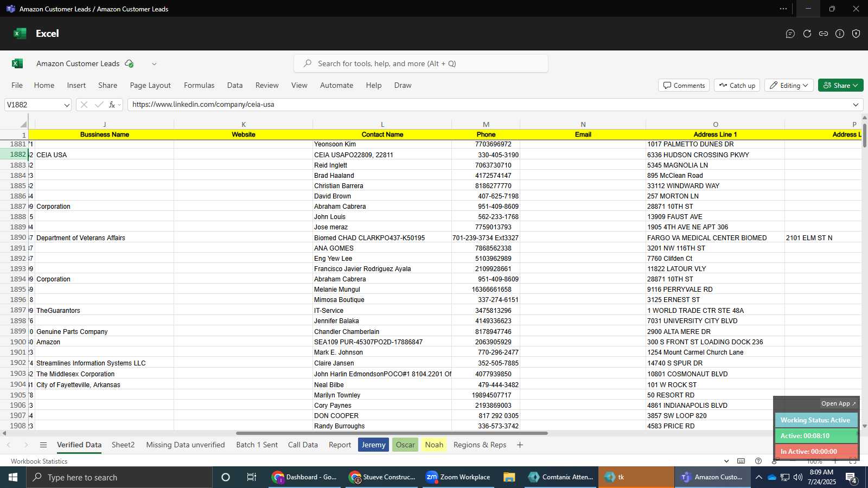The height and width of the screenshot is (488, 868).
Task: Click the Catch up button
Action: 737,85
